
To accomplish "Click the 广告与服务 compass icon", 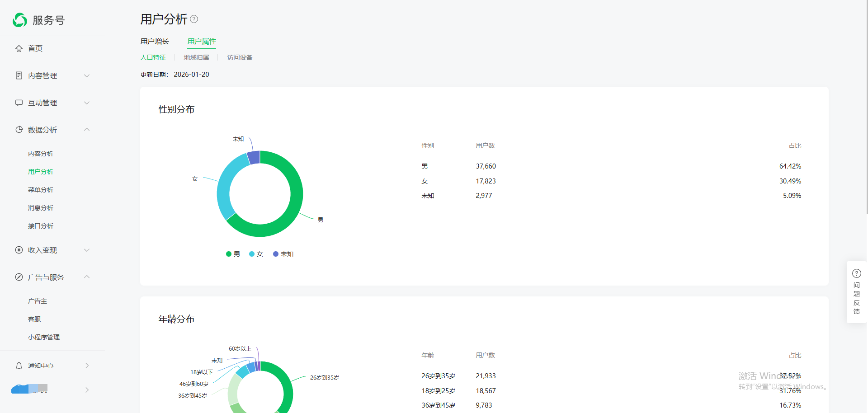I will coord(19,277).
